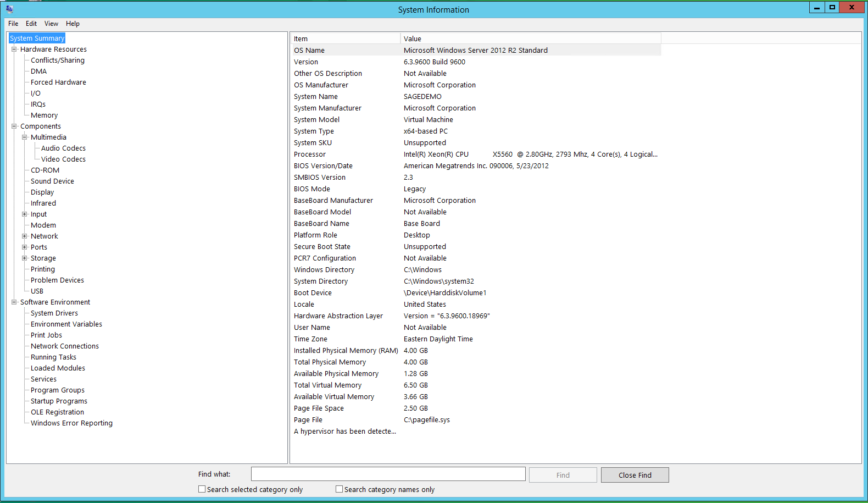Screen dimensions: 868x503
Task: Enable 'Search selected category only' checkbox
Action: click(202, 489)
